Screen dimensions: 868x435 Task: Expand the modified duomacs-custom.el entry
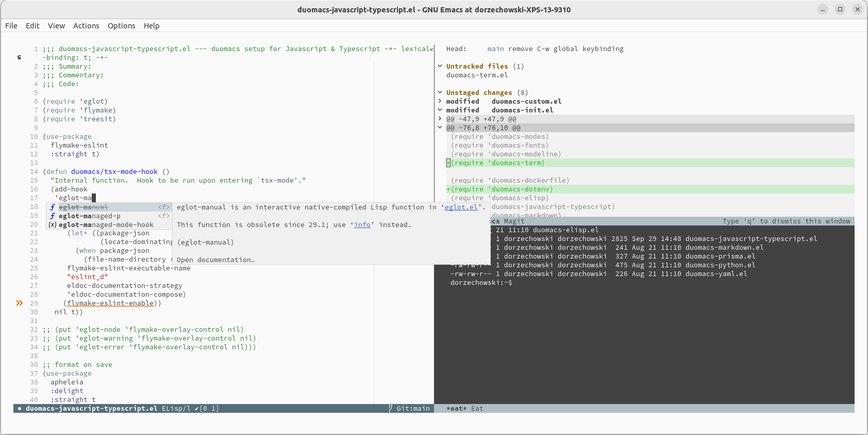pos(440,101)
